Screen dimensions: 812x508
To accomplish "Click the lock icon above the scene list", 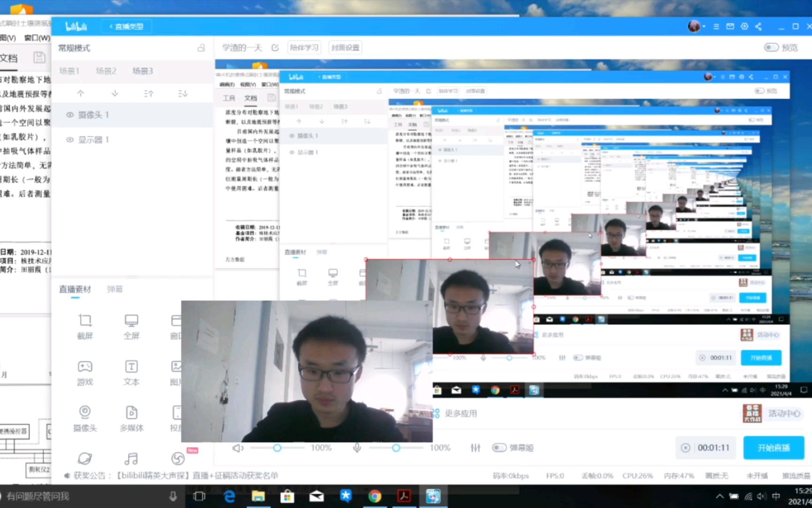I will click(202, 48).
